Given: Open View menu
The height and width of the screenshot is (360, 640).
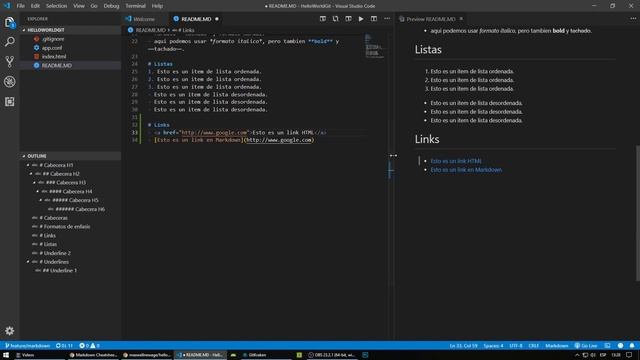Looking at the screenshot, I should point(79,6).
